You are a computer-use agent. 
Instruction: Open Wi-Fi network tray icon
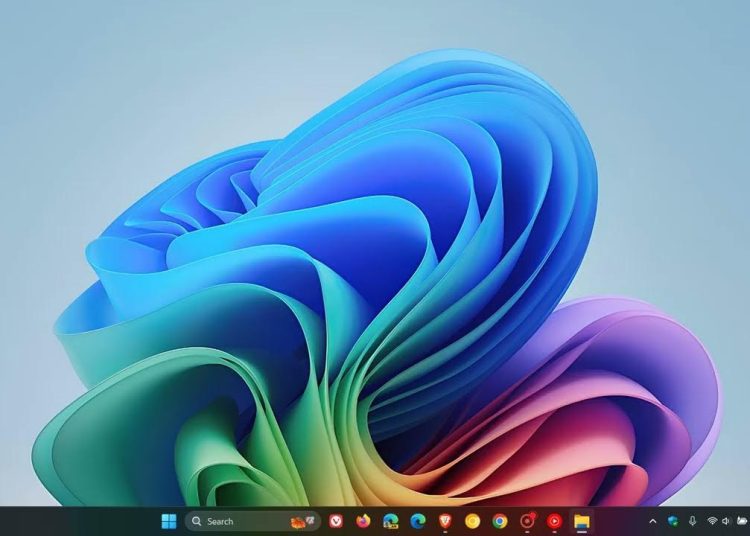(x=712, y=521)
